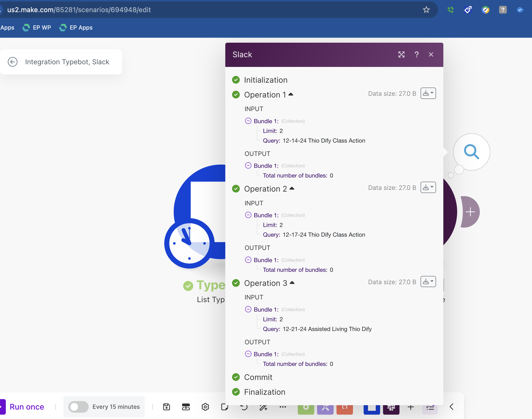This screenshot has width=532, height=419.
Task: Click the rollback/undo icon in the toolbar
Action: pyautogui.click(x=244, y=407)
